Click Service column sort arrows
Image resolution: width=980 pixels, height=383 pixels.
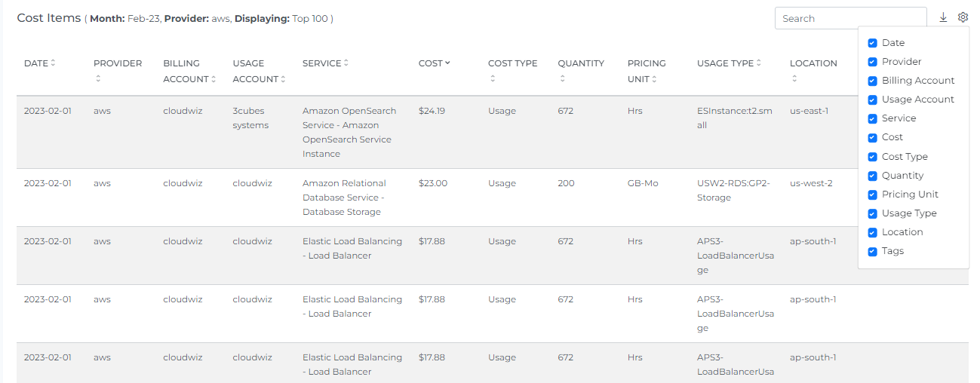point(346,63)
